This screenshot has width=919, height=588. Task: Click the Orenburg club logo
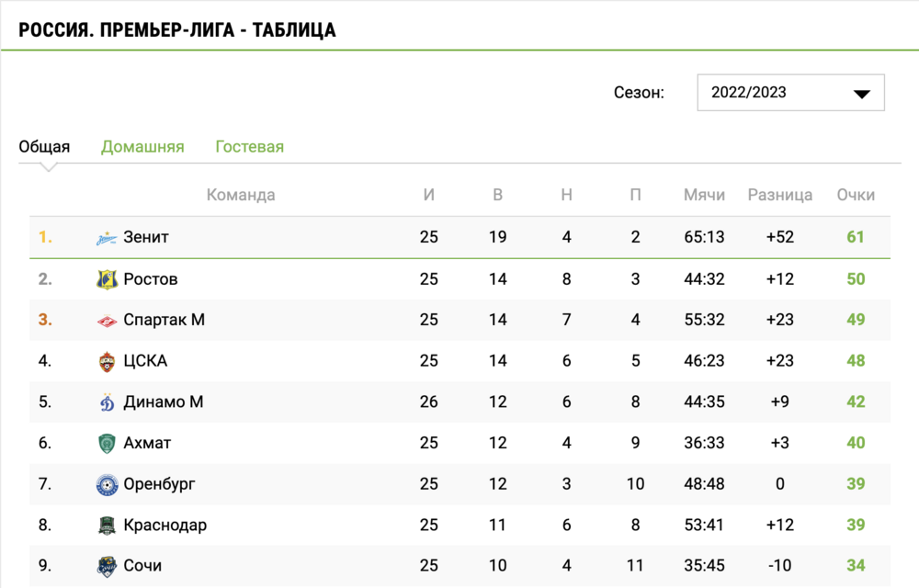click(107, 484)
